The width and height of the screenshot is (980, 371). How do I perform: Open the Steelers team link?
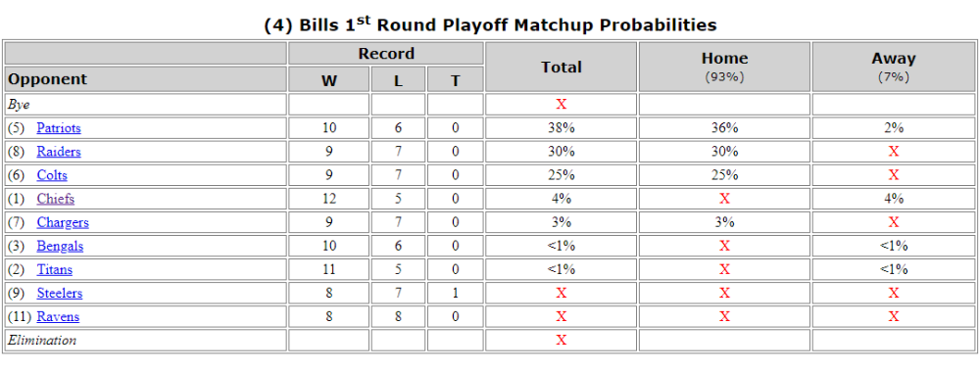click(60, 293)
